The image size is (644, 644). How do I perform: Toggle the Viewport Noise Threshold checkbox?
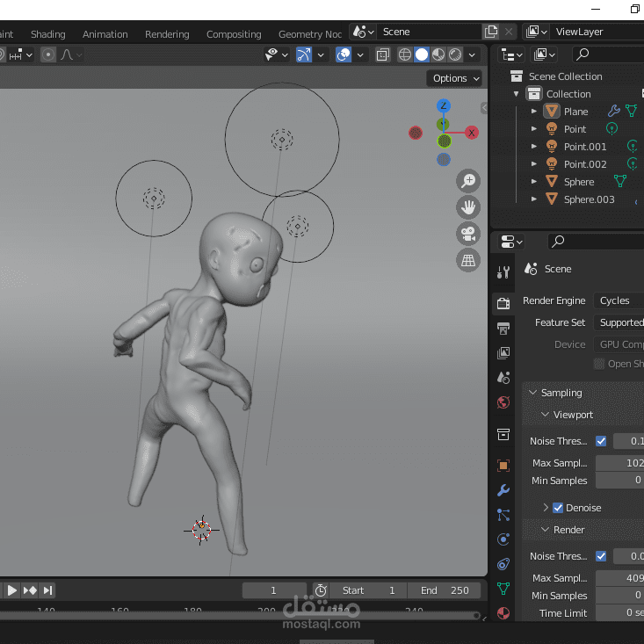pyautogui.click(x=601, y=441)
